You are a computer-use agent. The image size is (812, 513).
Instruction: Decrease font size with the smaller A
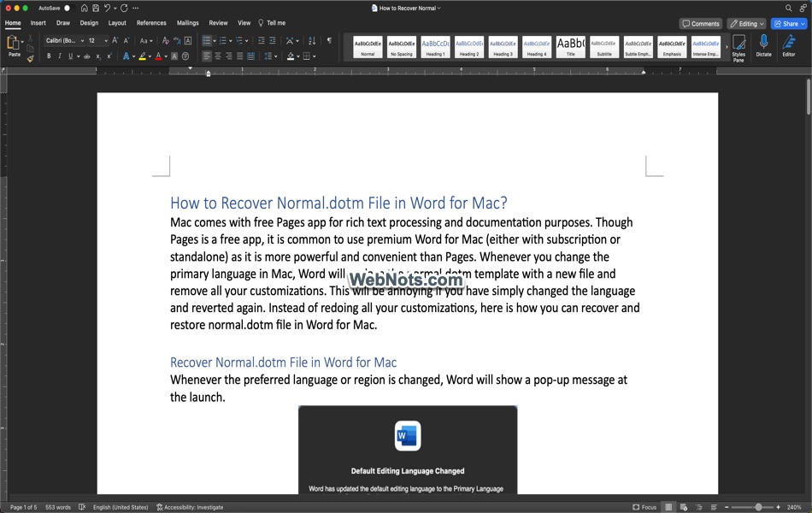point(127,40)
